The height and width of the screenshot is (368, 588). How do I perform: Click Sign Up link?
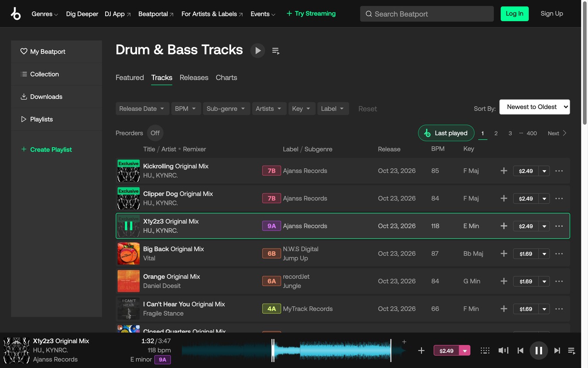click(552, 14)
